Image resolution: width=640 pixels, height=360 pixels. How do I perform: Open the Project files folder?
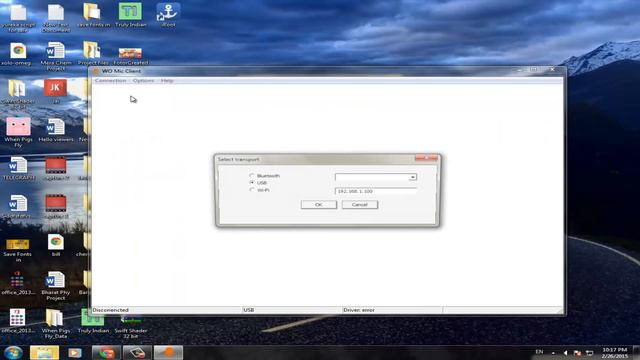(93, 53)
